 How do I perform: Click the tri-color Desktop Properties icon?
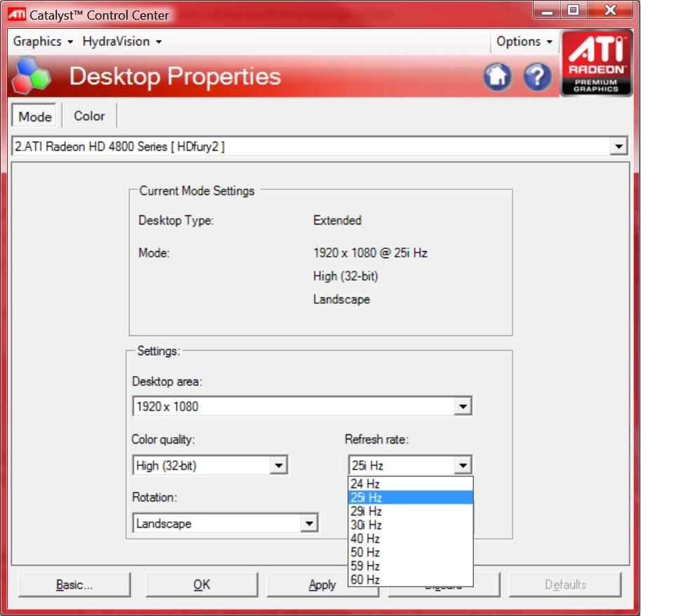click(31, 76)
